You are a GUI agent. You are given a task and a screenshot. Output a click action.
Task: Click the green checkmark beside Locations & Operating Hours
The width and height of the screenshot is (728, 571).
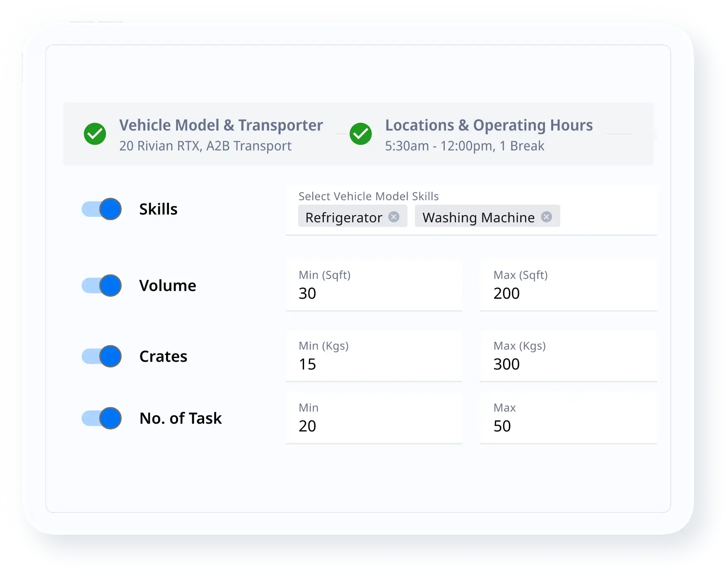[x=361, y=134]
